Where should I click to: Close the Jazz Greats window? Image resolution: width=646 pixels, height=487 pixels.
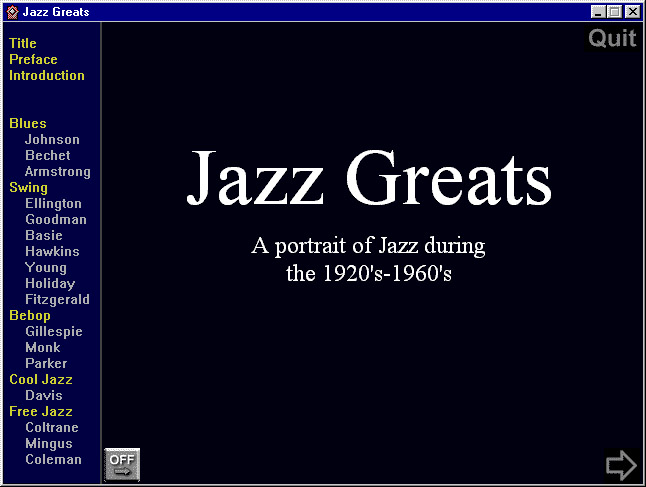[632, 12]
